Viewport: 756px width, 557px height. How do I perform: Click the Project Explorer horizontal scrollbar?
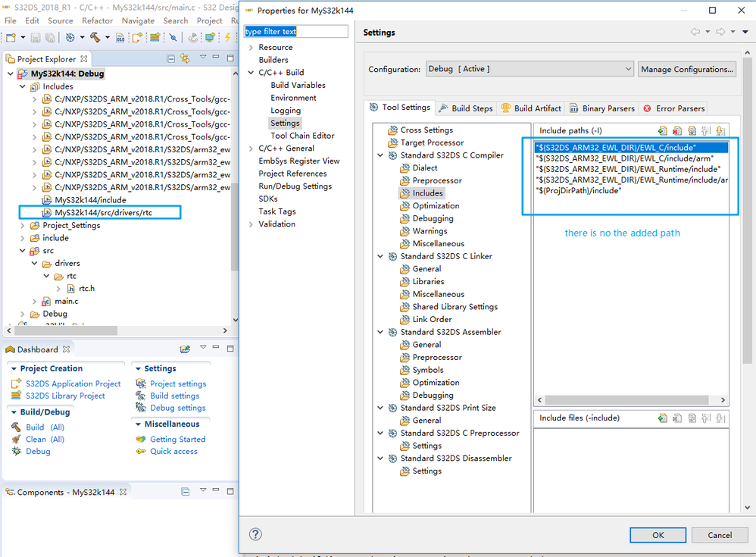pyautogui.click(x=66, y=330)
